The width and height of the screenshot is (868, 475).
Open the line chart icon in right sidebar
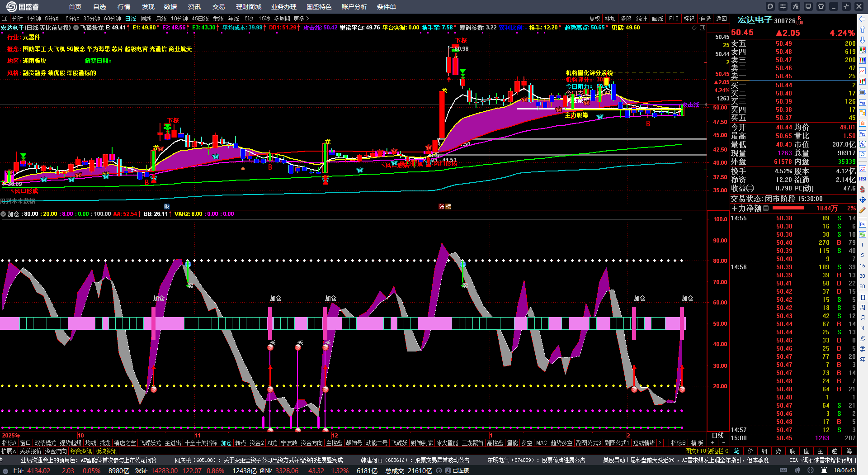coord(863,71)
